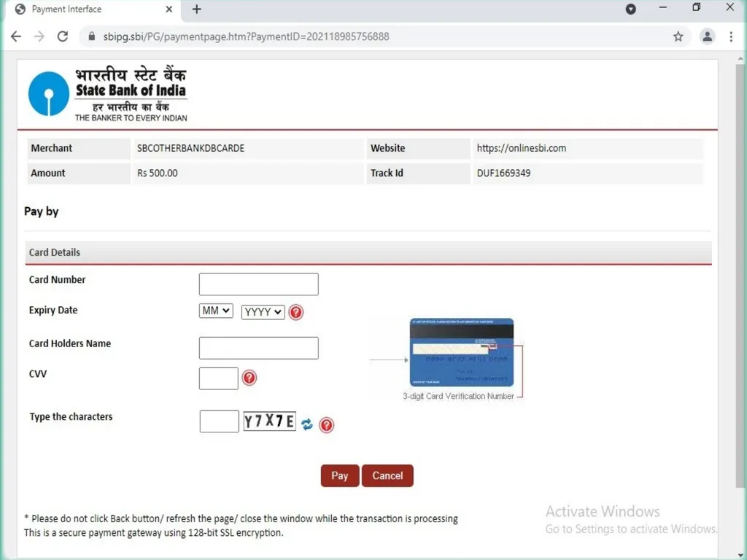
Task: Click the Cancel button
Action: [387, 475]
